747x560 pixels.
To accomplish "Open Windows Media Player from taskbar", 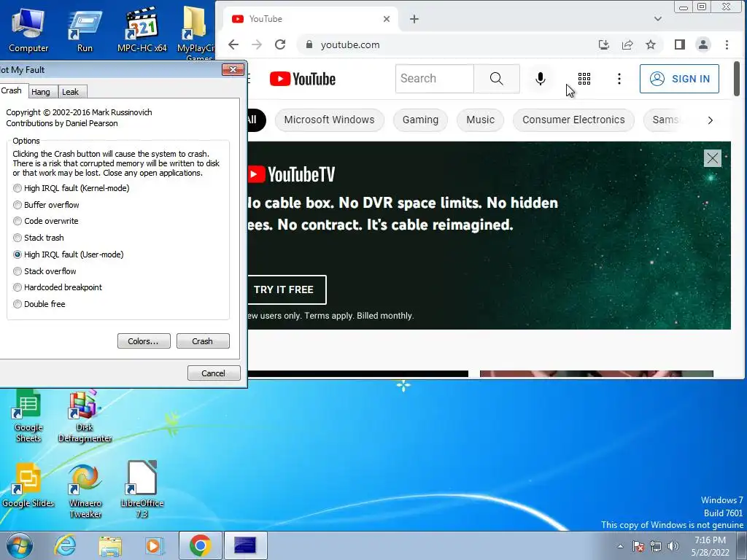I will 155,545.
